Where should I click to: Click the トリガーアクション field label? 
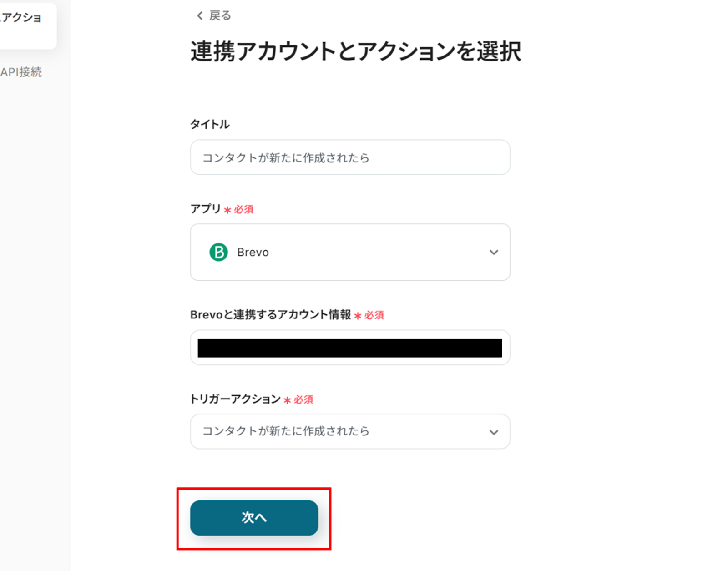point(235,399)
